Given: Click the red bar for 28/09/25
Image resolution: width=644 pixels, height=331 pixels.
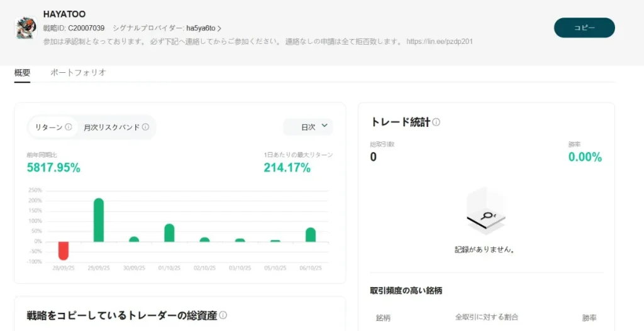Looking at the screenshot, I should coord(64,251).
